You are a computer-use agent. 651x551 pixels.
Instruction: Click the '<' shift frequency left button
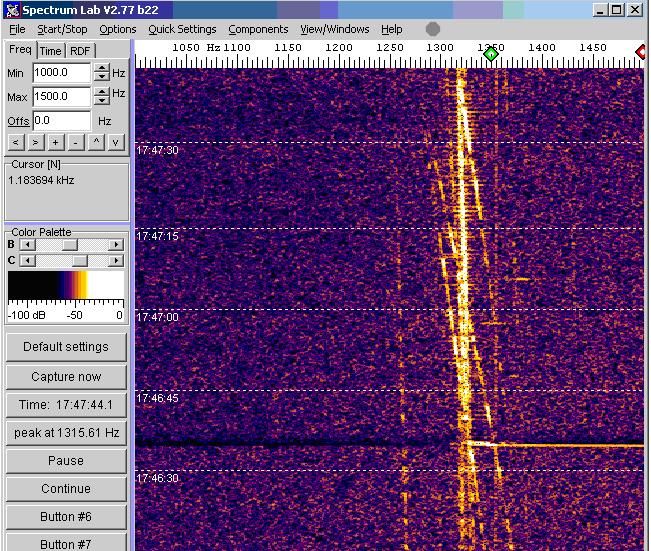16,142
